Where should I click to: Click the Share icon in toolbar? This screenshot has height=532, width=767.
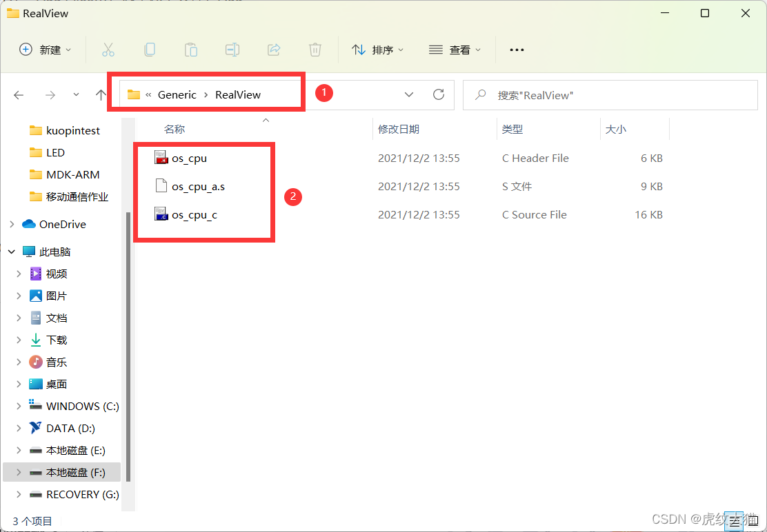point(274,50)
